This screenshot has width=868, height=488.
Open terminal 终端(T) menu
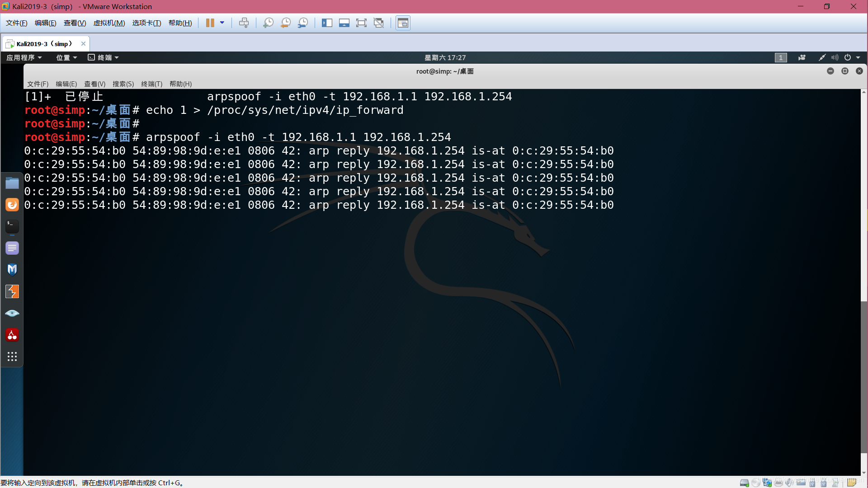tap(151, 84)
